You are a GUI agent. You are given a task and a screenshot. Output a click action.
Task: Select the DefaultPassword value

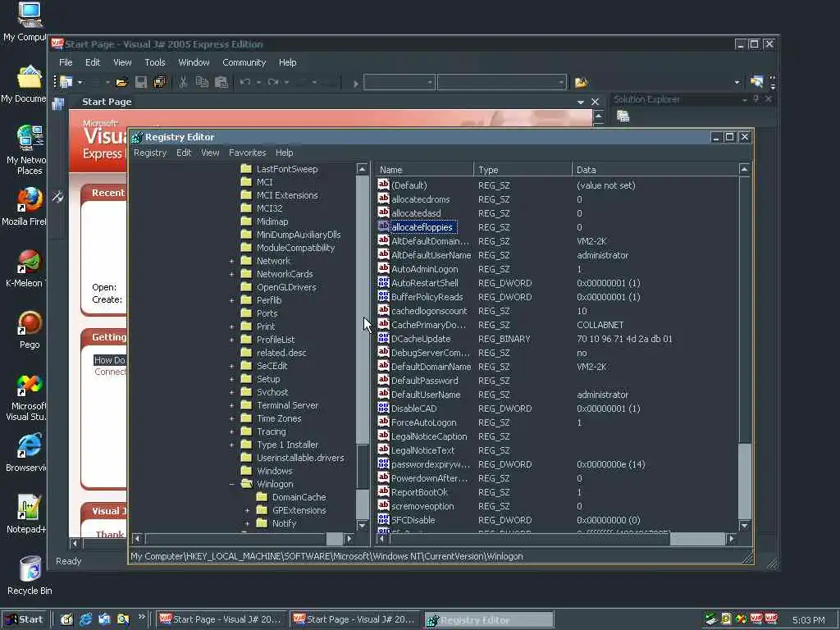[424, 381]
